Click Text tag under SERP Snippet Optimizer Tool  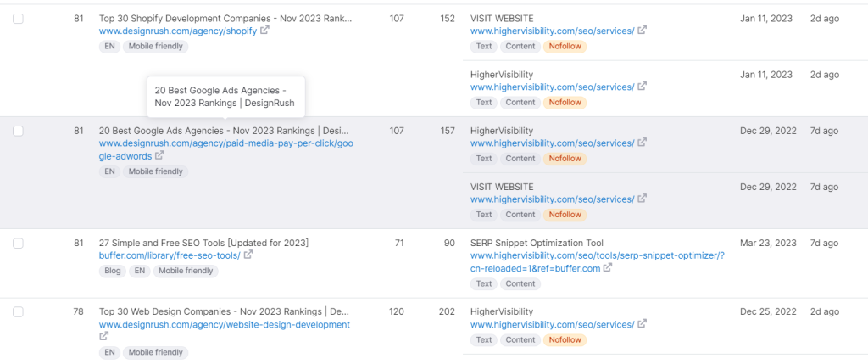[483, 284]
